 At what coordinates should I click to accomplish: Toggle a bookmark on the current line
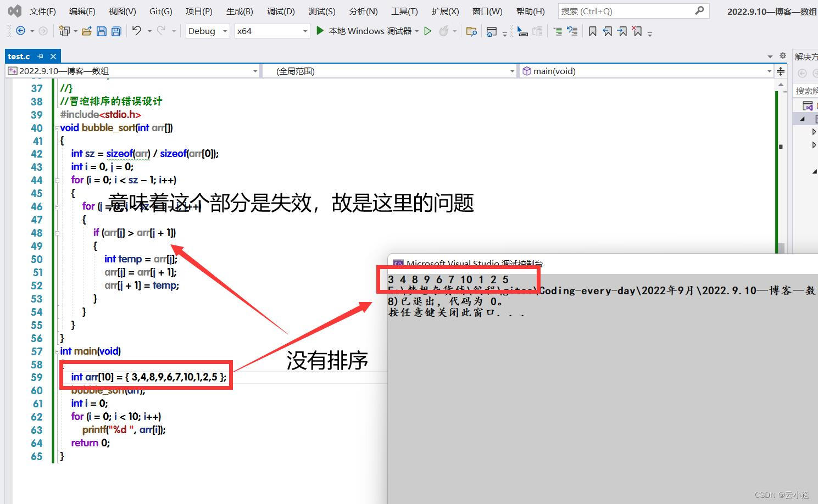pyautogui.click(x=592, y=31)
